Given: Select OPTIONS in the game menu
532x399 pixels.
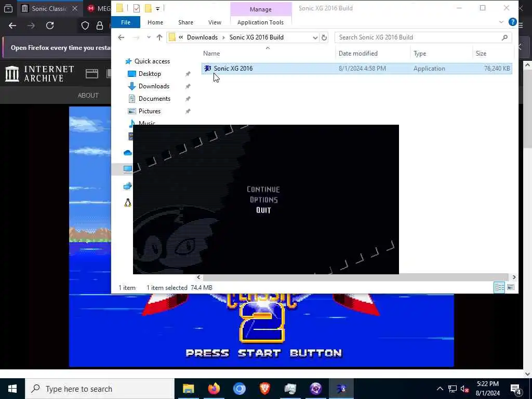Looking at the screenshot, I should click(x=263, y=200).
